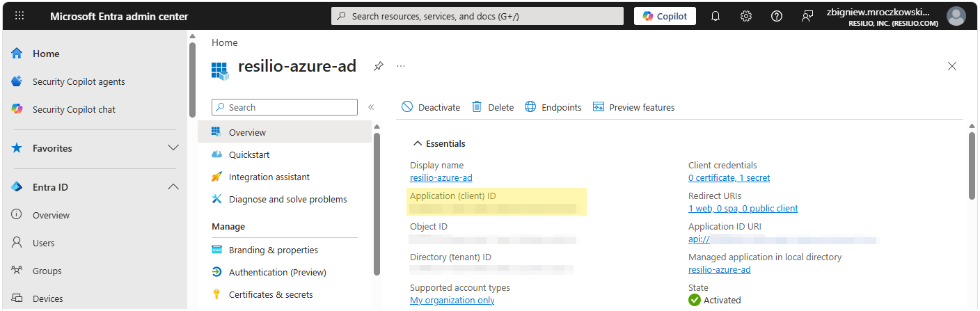Open the feedback icon in the header
This screenshot has height=311, width=980.
pyautogui.click(x=807, y=16)
